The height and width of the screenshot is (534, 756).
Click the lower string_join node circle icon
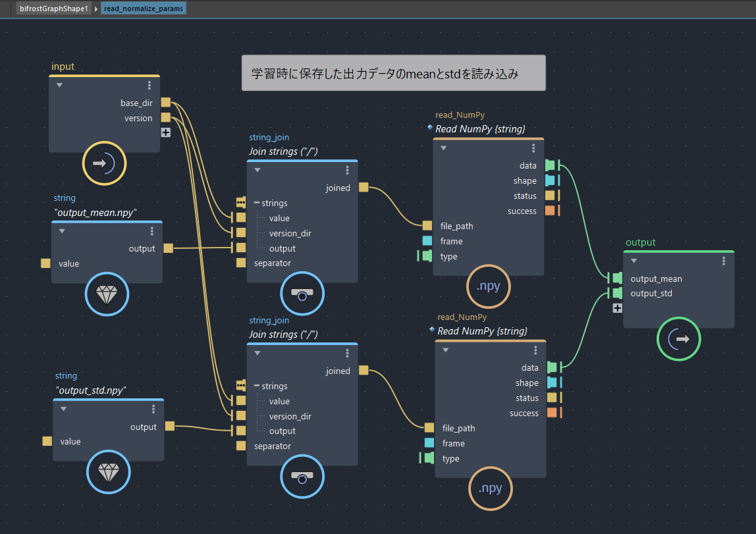coord(302,476)
